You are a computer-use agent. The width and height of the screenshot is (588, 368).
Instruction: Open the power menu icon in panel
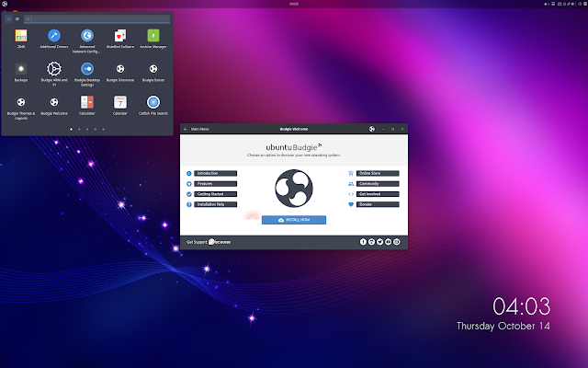point(580,4)
